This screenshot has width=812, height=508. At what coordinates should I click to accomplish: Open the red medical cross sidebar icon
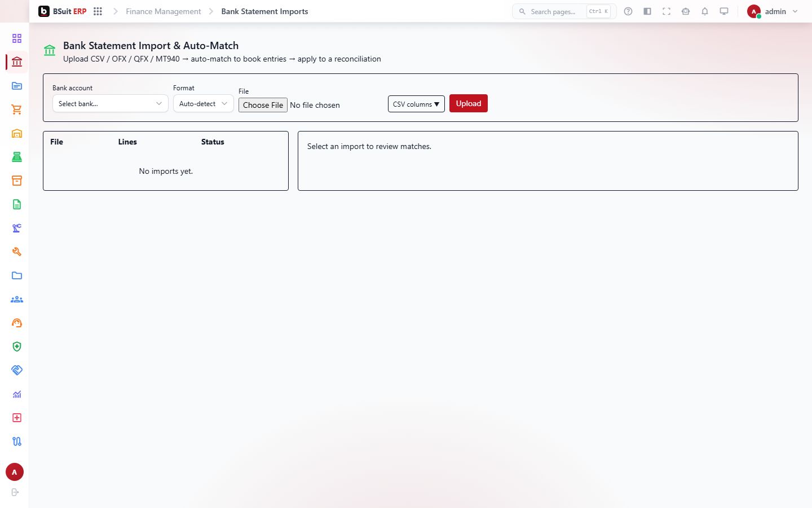point(17,418)
